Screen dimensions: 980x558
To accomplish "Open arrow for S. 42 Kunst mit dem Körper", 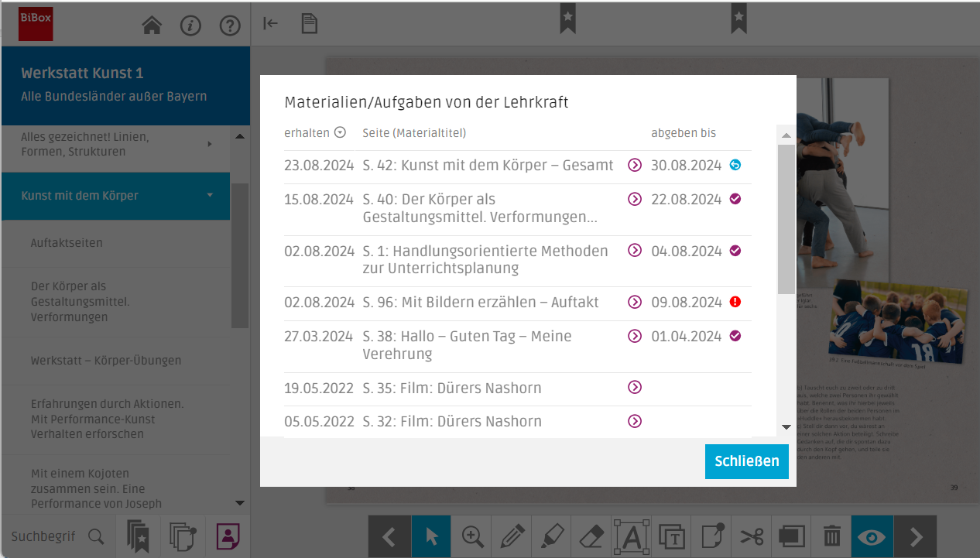I will click(x=635, y=165).
